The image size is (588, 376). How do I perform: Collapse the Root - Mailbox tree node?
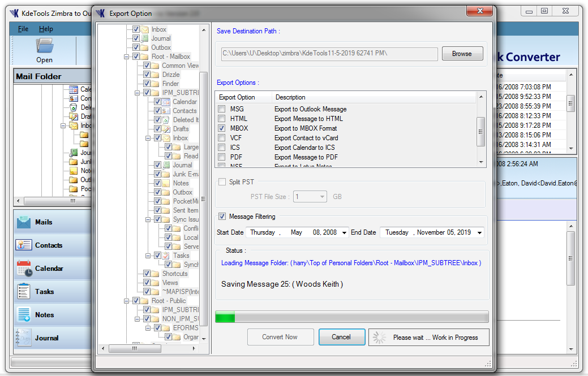tap(126, 57)
